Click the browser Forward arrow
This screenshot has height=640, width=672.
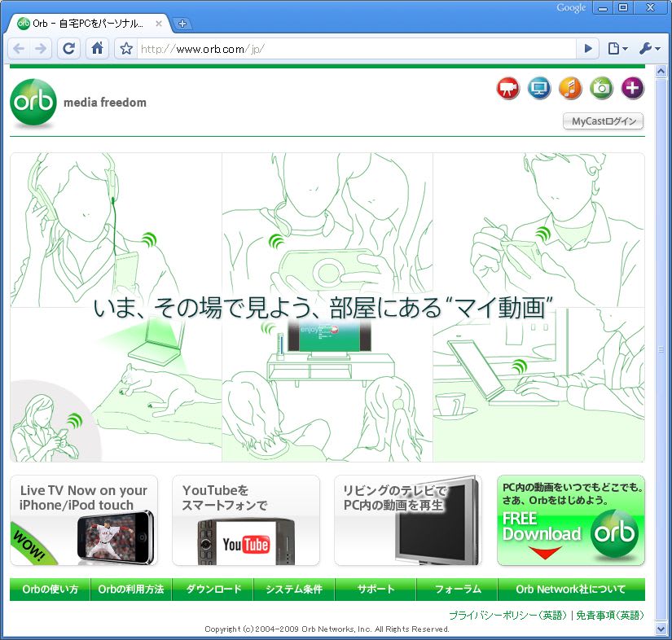coord(41,48)
